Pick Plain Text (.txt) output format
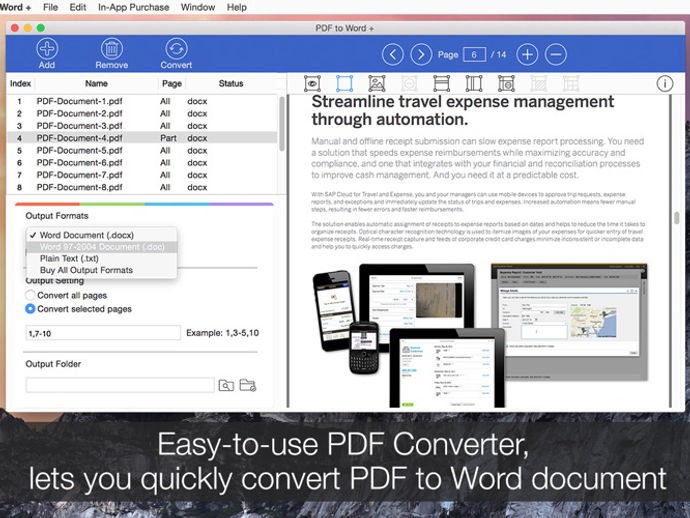The width and height of the screenshot is (690, 518). (x=102, y=258)
